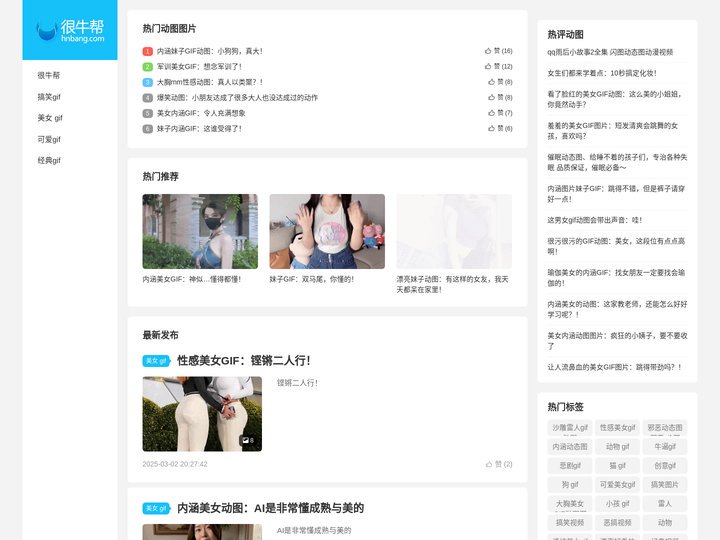Open article 性感美女GIF：铿锵二人行！
Viewport: 720px width, 540px height.
point(244,361)
